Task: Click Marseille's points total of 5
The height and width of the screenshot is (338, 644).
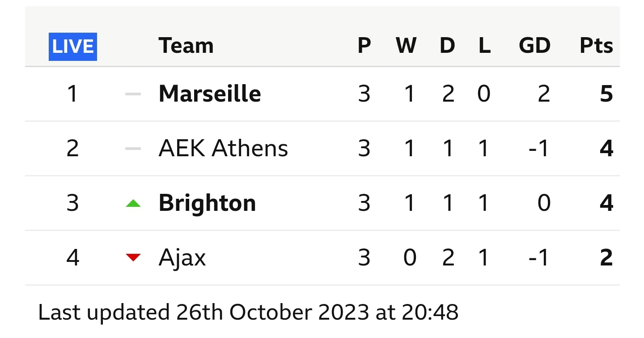Action: click(x=606, y=94)
